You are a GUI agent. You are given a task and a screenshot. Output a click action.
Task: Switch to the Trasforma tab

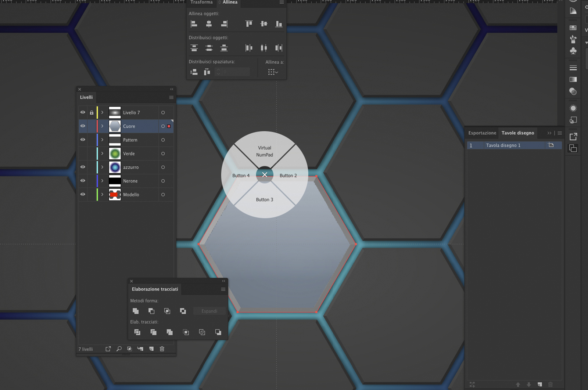[x=201, y=3]
